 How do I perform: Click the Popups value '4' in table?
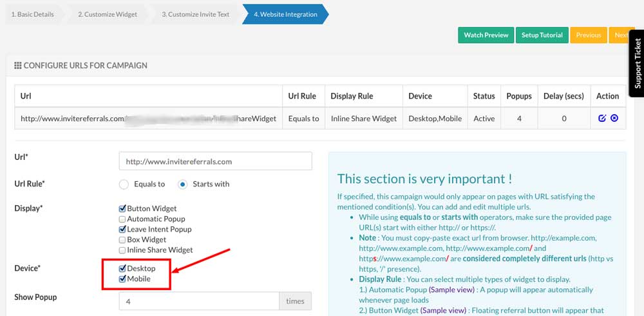point(519,119)
